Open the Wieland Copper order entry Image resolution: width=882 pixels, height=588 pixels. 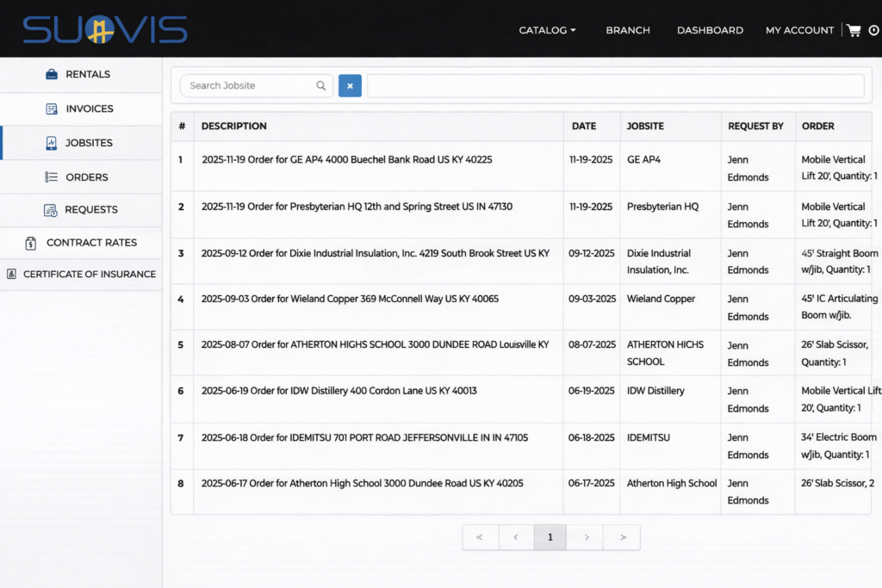370,299
